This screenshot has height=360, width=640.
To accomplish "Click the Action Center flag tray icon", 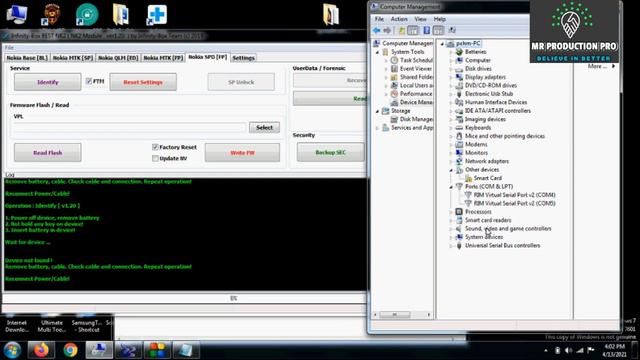I will point(591,350).
